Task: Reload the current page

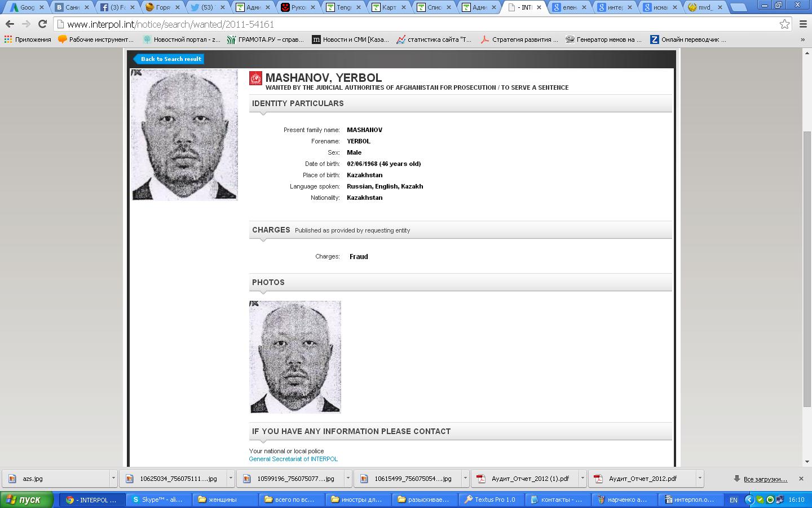Action: 42,24
